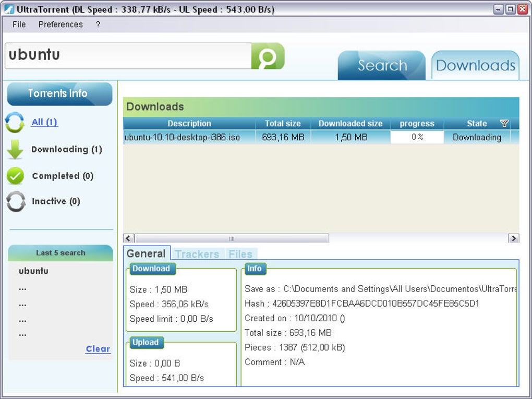Open the Preferences menu
This screenshot has height=399, width=532.
tap(61, 25)
